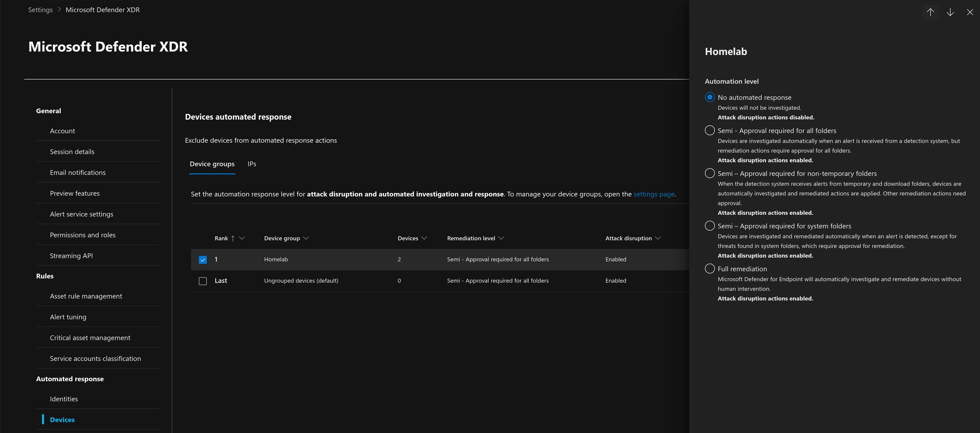Viewport: 980px width, 433px height.
Task: Expand the Device group column dropdown
Action: click(306, 238)
